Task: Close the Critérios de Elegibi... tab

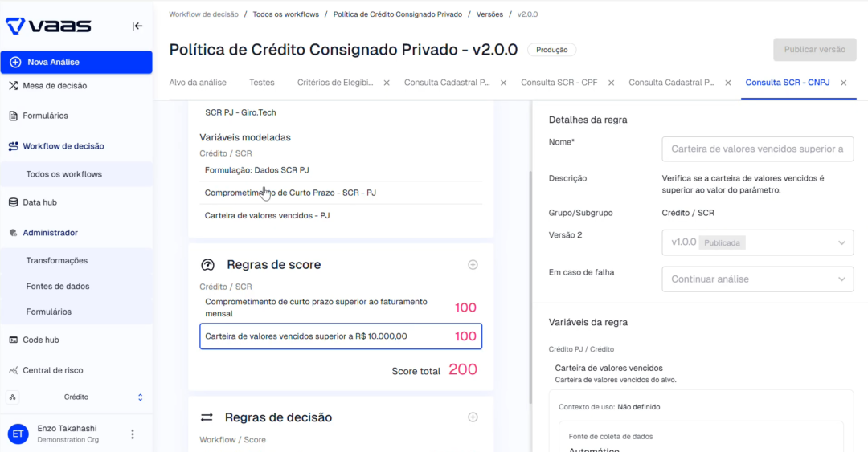Action: tap(387, 83)
